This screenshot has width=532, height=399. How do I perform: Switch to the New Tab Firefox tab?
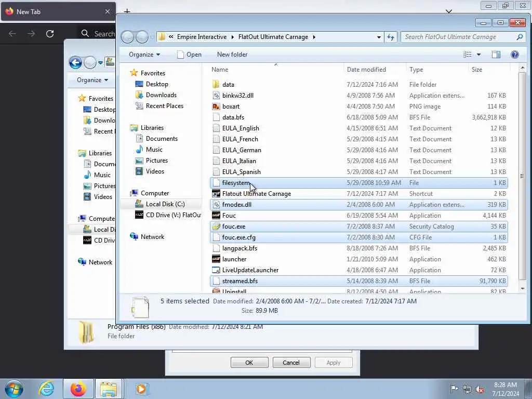coord(58,11)
